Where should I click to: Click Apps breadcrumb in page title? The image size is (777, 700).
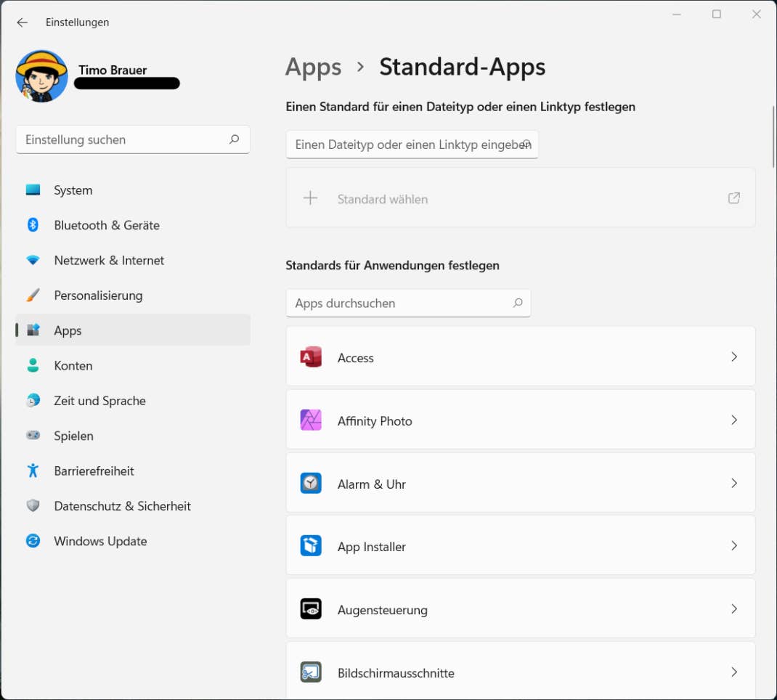(x=313, y=67)
